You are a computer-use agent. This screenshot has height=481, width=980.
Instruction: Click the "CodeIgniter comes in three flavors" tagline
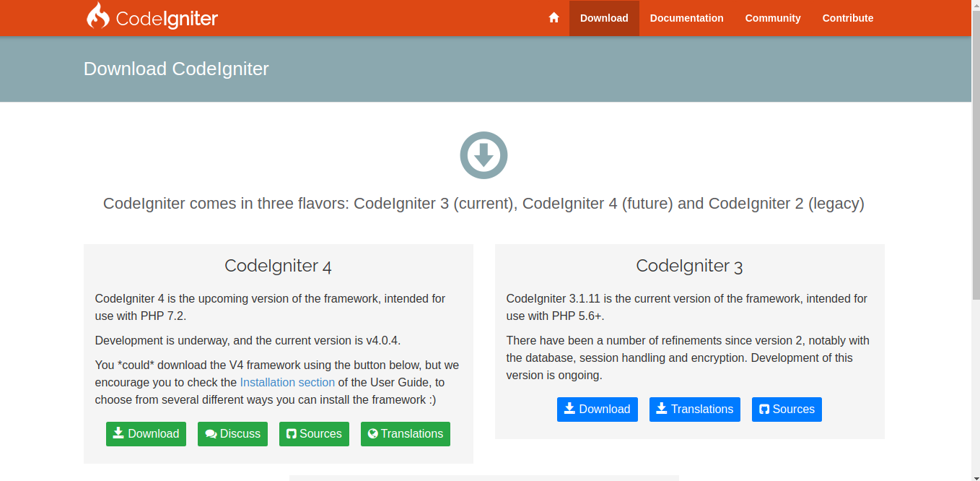click(484, 204)
